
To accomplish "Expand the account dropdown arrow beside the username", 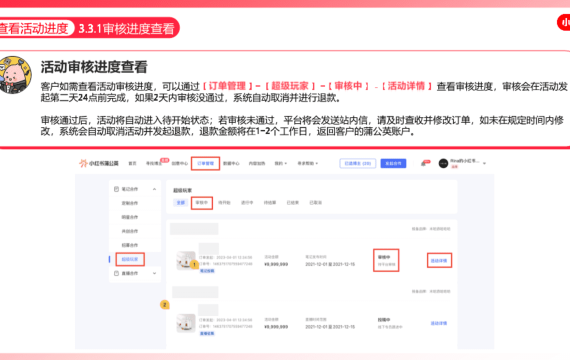I will [484, 164].
